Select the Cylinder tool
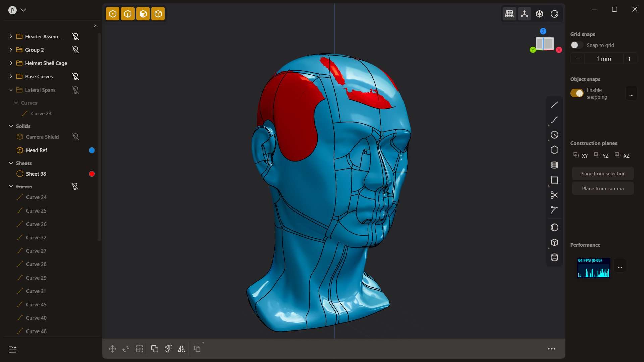 pos(554,257)
